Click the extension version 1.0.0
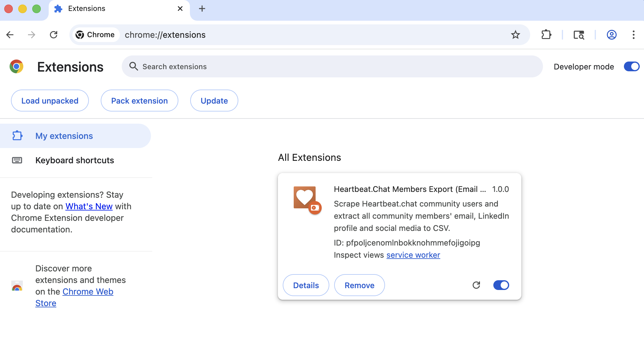The width and height of the screenshot is (644, 357). click(501, 189)
